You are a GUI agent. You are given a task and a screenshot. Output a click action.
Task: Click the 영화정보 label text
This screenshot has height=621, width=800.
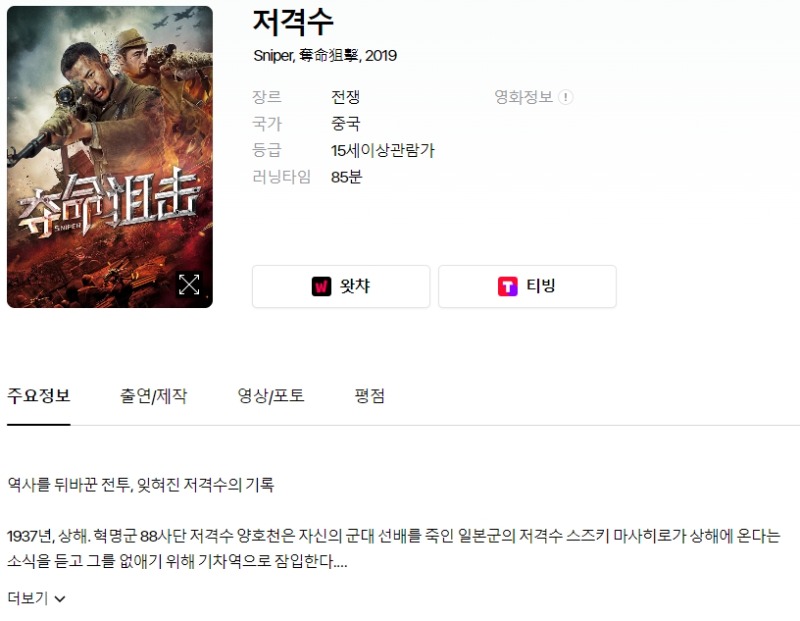click(523, 97)
